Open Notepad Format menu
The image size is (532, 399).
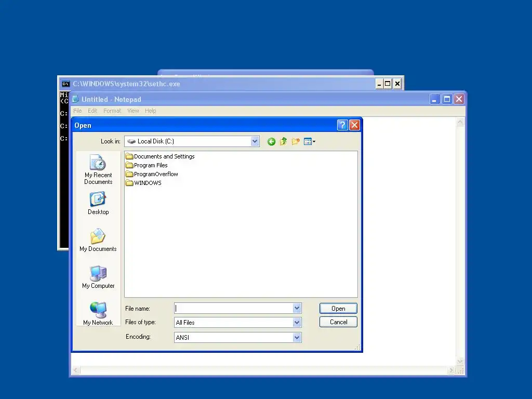(x=112, y=111)
